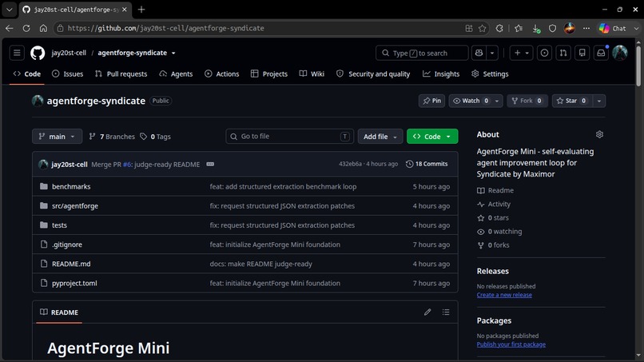
Task: Open the GitHub hamburger navigation menu
Action: pos(17,53)
